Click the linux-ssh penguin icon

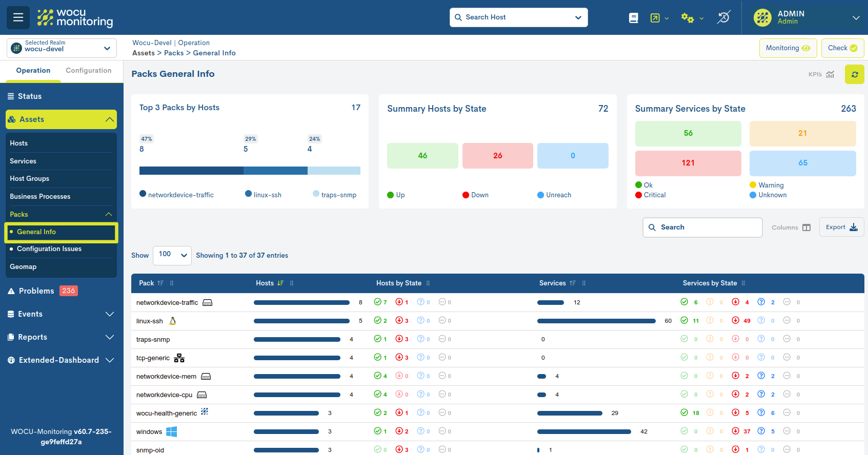[x=173, y=321]
